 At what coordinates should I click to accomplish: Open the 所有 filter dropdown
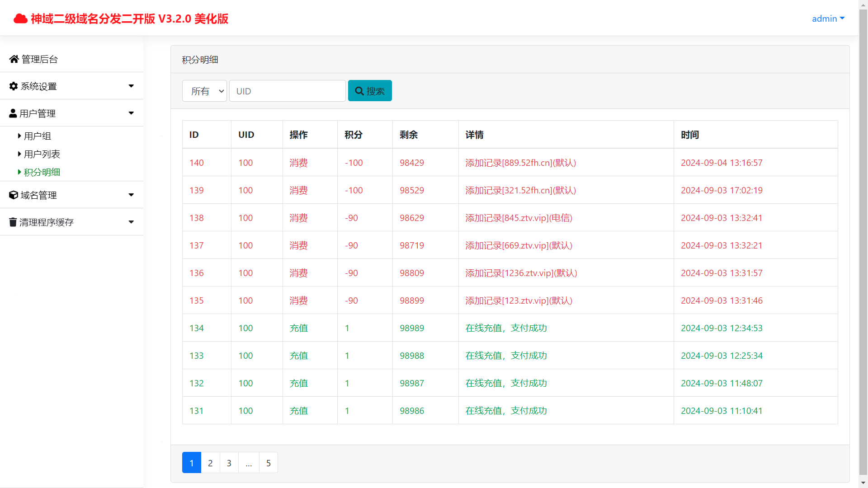[x=204, y=91]
